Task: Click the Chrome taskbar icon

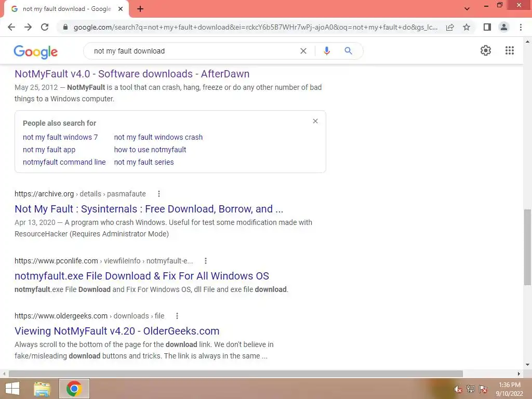Action: tap(74, 389)
